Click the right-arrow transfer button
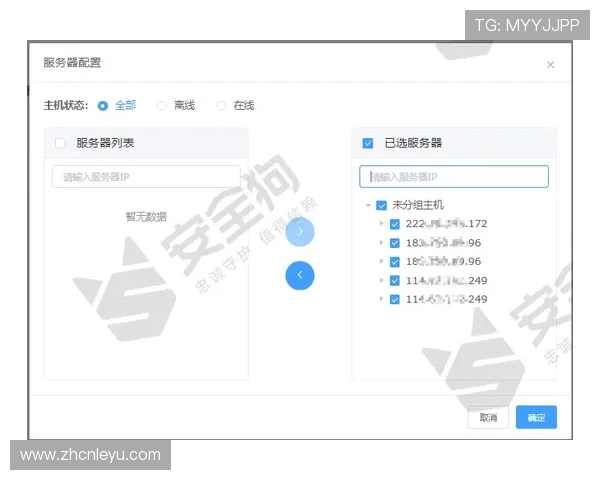Image resolution: width=600 pixels, height=480 pixels. (x=300, y=232)
